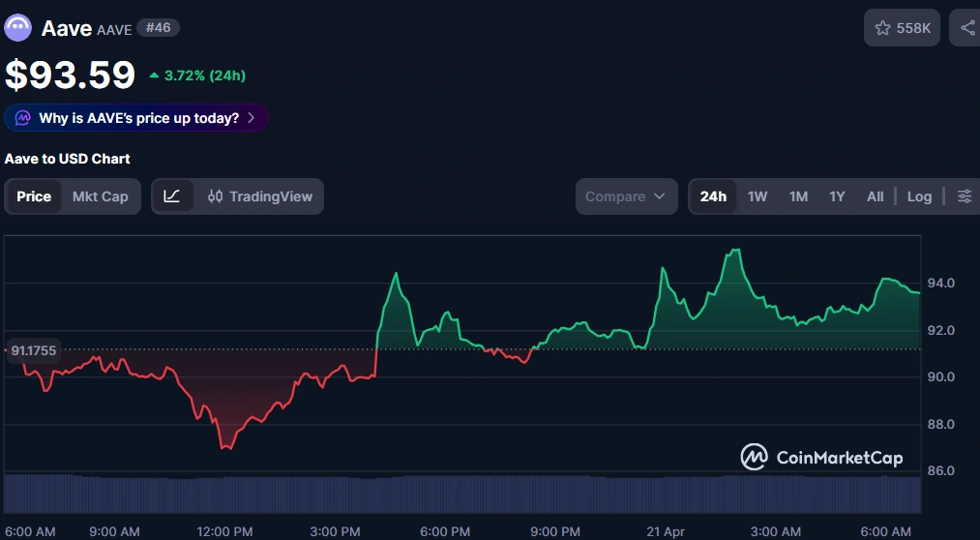Click the AI assistant icon beside price question

click(x=23, y=118)
